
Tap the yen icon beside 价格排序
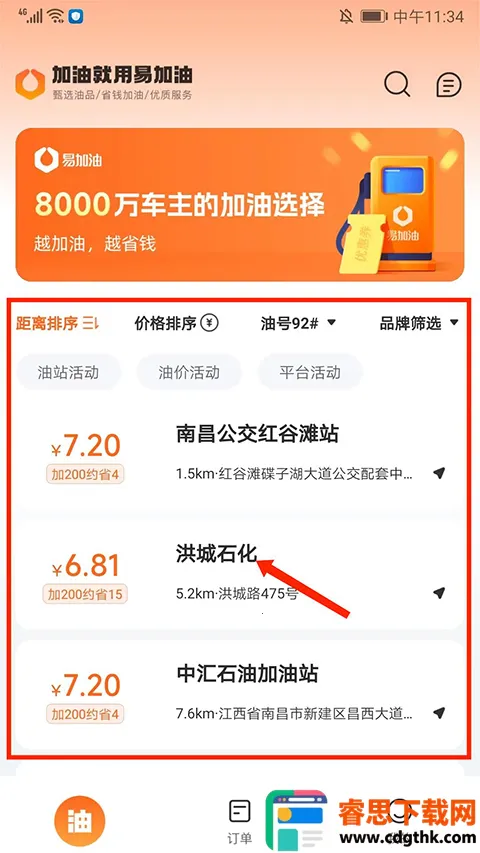210,323
